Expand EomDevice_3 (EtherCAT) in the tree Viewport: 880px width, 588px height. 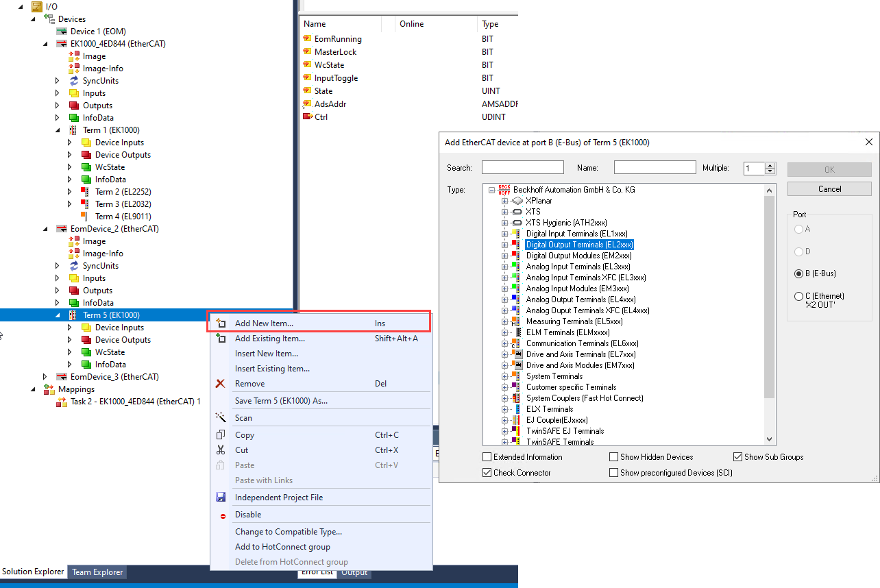tap(45, 377)
